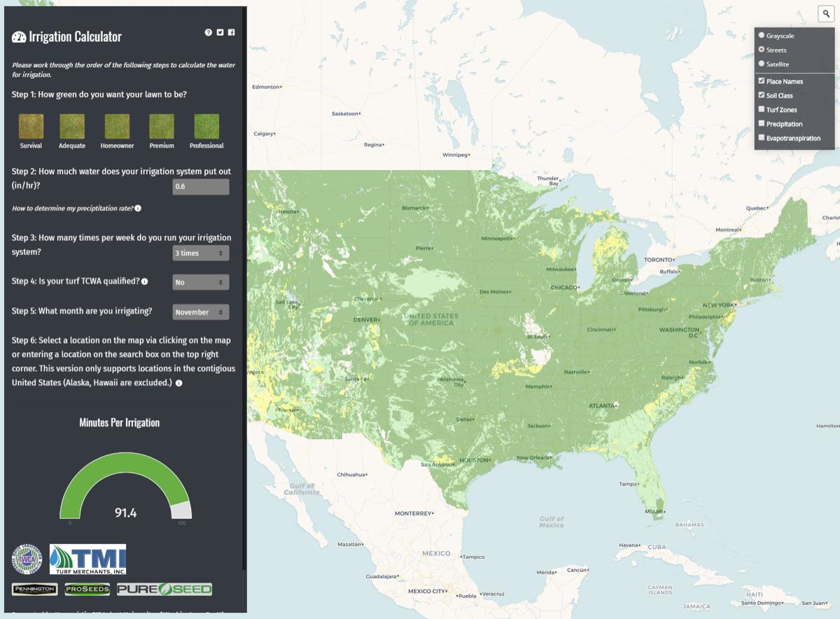Uncheck the Soil Class layer

(x=762, y=95)
